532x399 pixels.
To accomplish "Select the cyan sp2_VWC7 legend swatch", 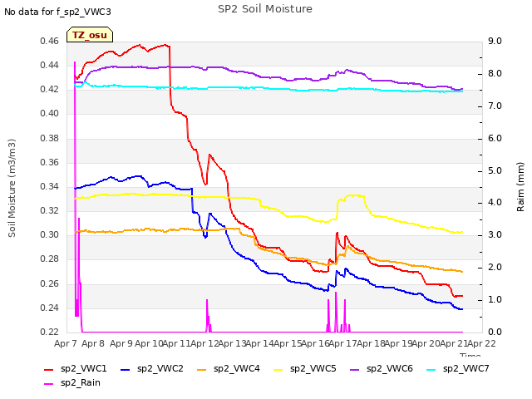I will [431, 369].
